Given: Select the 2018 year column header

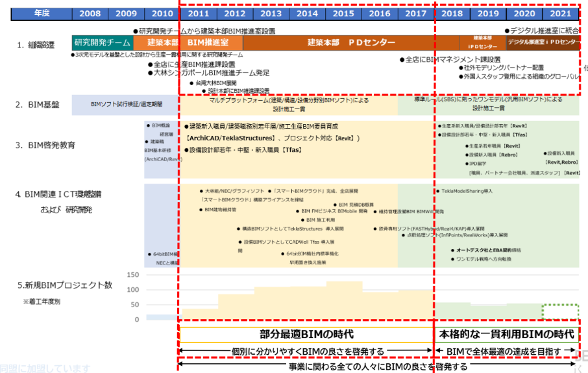Looking at the screenshot, I should [452, 14].
